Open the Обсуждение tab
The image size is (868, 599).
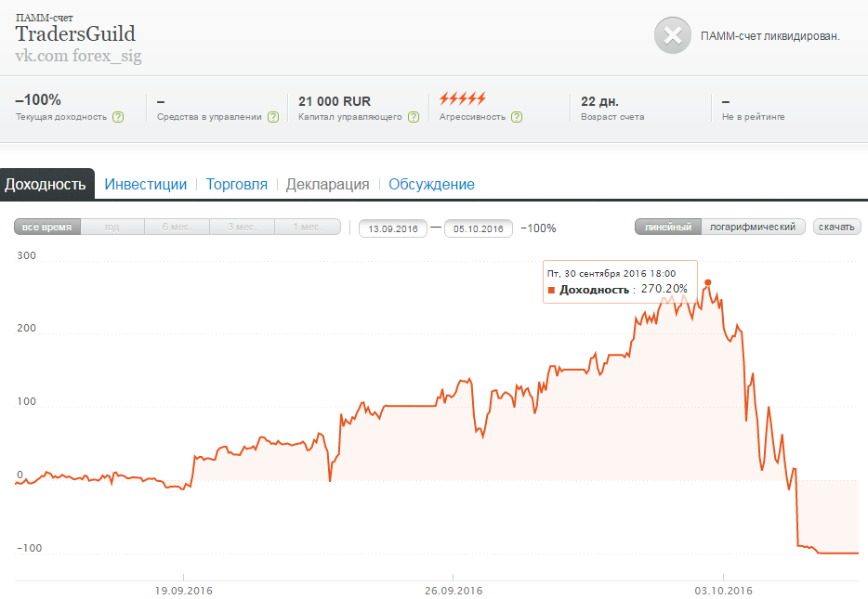[x=431, y=184]
